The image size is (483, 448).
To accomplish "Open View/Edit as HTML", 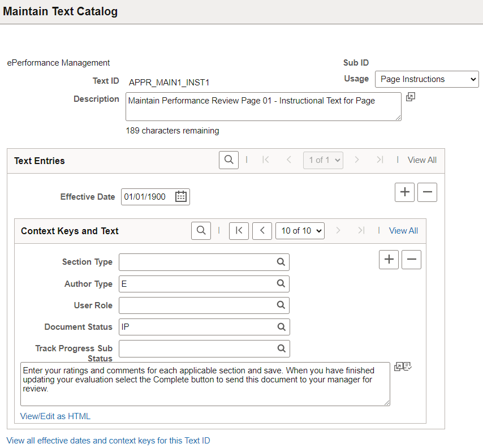I will (x=55, y=416).
